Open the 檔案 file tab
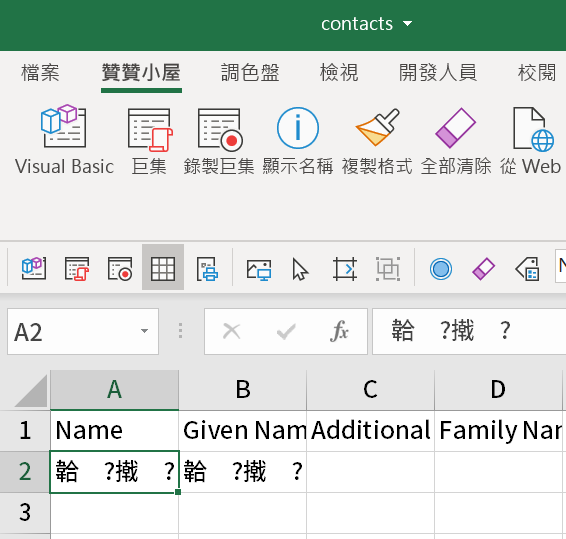 coord(40,73)
